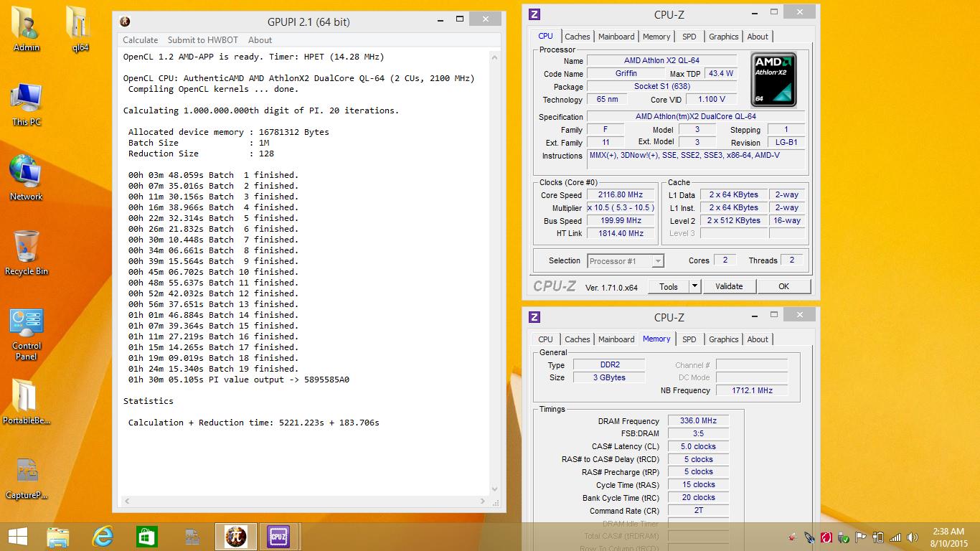Viewport: 980px width, 551px height.
Task: Click the Batch 10 finished line
Action: click(x=213, y=272)
